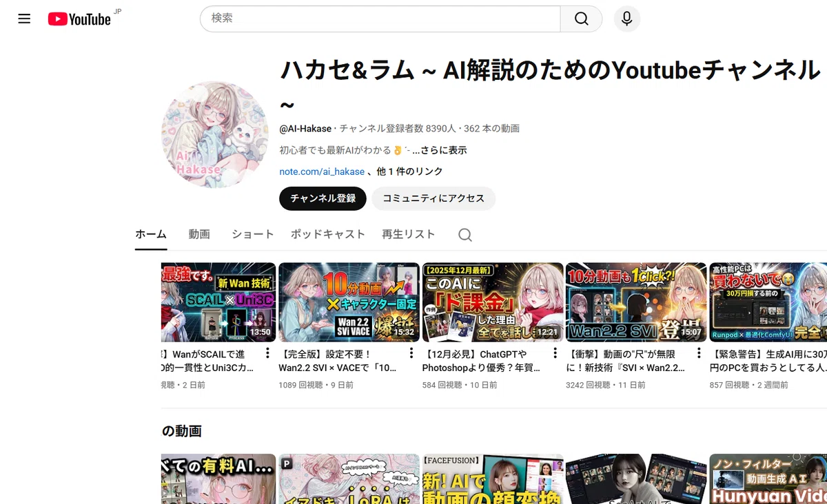
Task: Play the SCAIL × Uni3C thumbnail video
Action: coord(218,302)
